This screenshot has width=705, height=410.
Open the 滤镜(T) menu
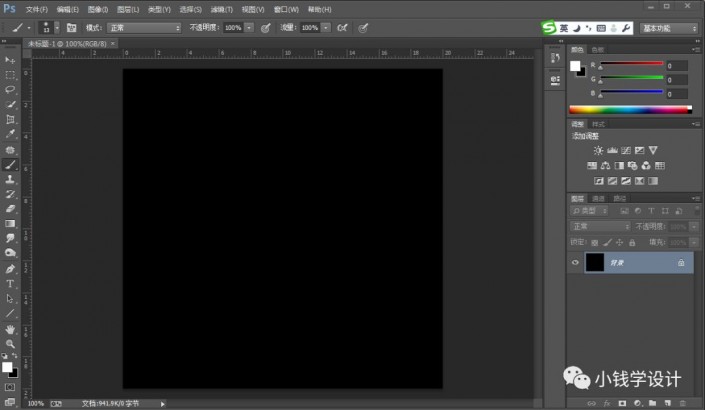click(222, 9)
